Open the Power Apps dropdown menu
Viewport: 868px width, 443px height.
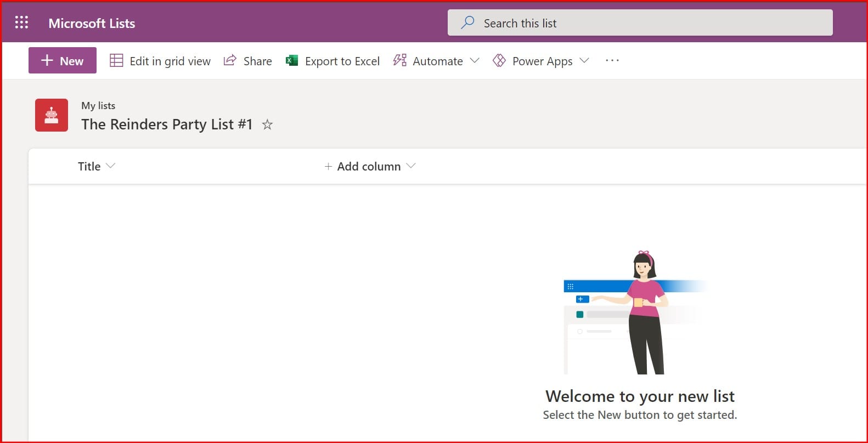[x=541, y=61]
